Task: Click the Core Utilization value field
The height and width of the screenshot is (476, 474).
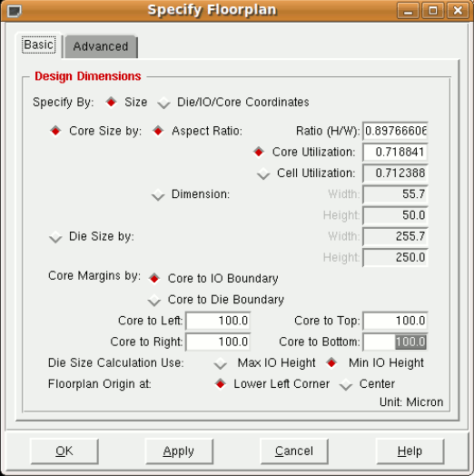Action: [x=395, y=152]
